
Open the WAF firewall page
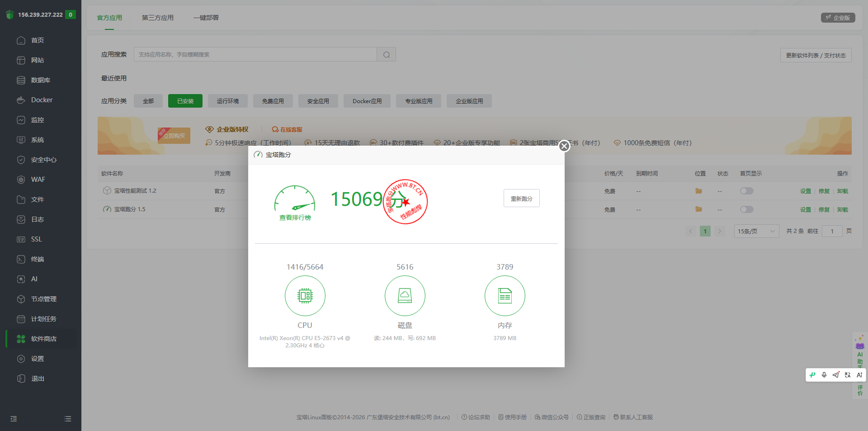[38, 180]
